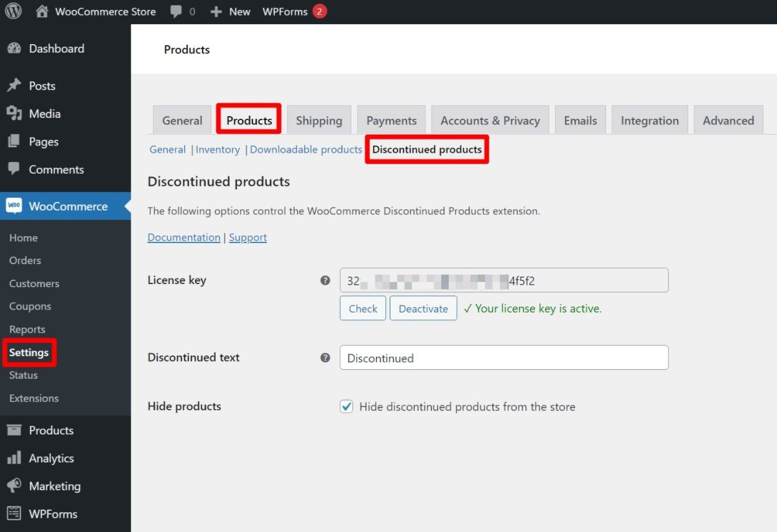Click the WPForms sidebar form icon

point(14,514)
